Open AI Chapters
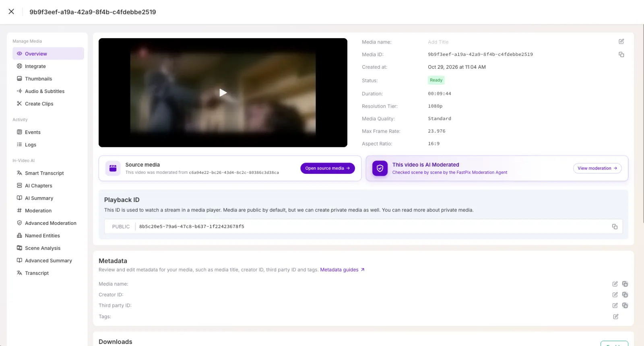Screen dimensions: 644x346 tap(48, 185)
